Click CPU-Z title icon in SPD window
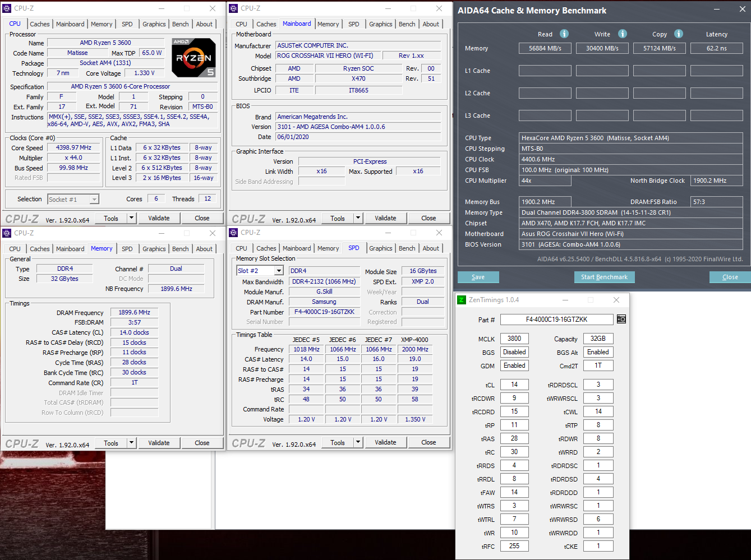 point(234,233)
